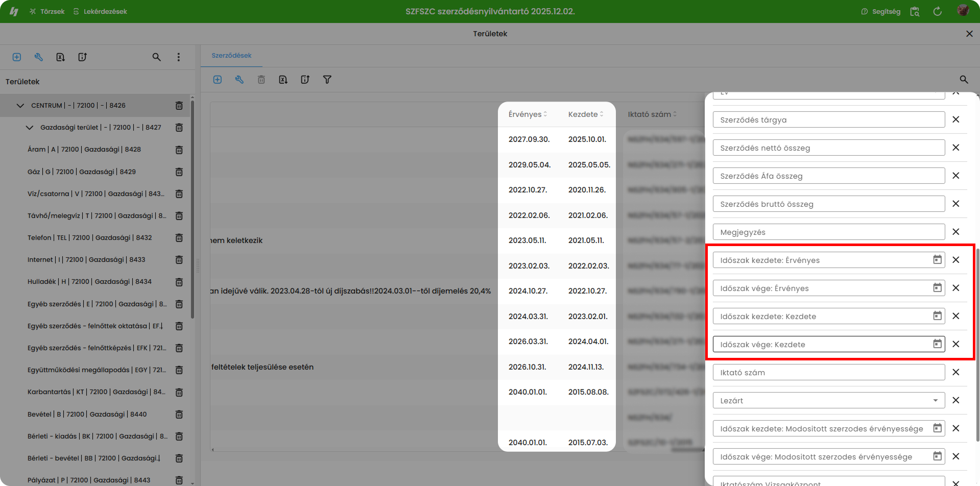
Task: Open search in the Területek left panel
Action: (x=157, y=57)
